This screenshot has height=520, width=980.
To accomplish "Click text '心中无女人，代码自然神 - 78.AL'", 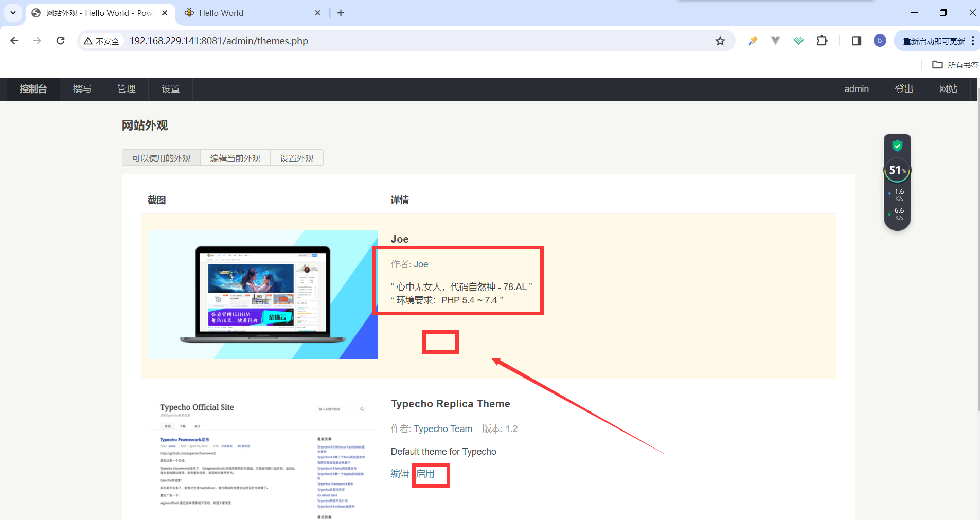I will point(461,287).
